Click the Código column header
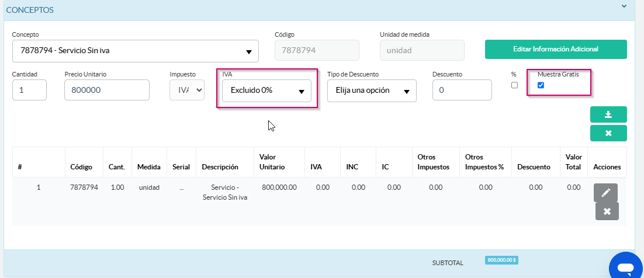644x278 pixels. 81,167
